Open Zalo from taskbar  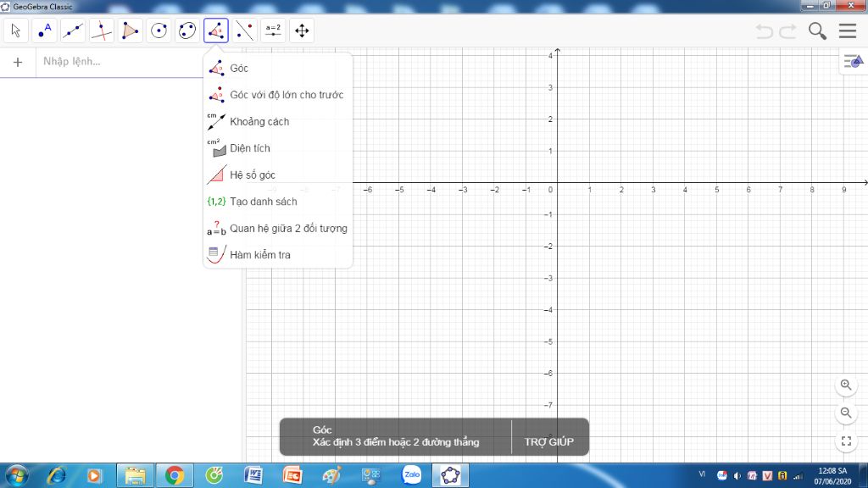(411, 475)
